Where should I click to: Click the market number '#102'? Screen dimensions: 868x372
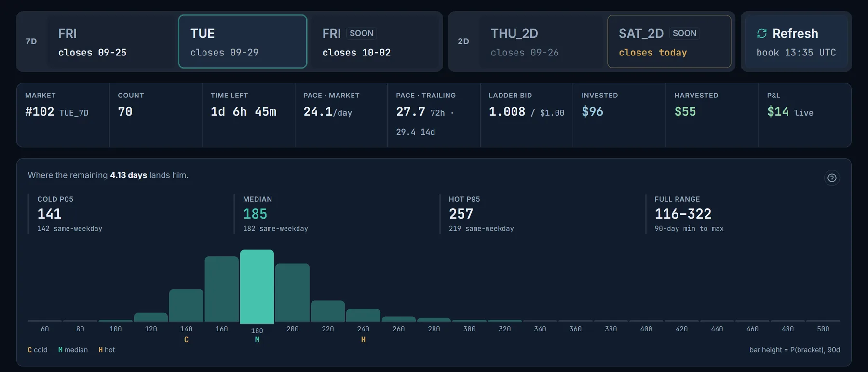40,111
